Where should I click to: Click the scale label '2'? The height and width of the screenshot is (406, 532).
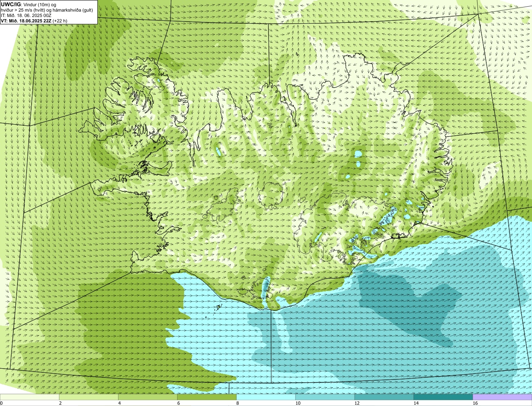(x=60, y=403)
